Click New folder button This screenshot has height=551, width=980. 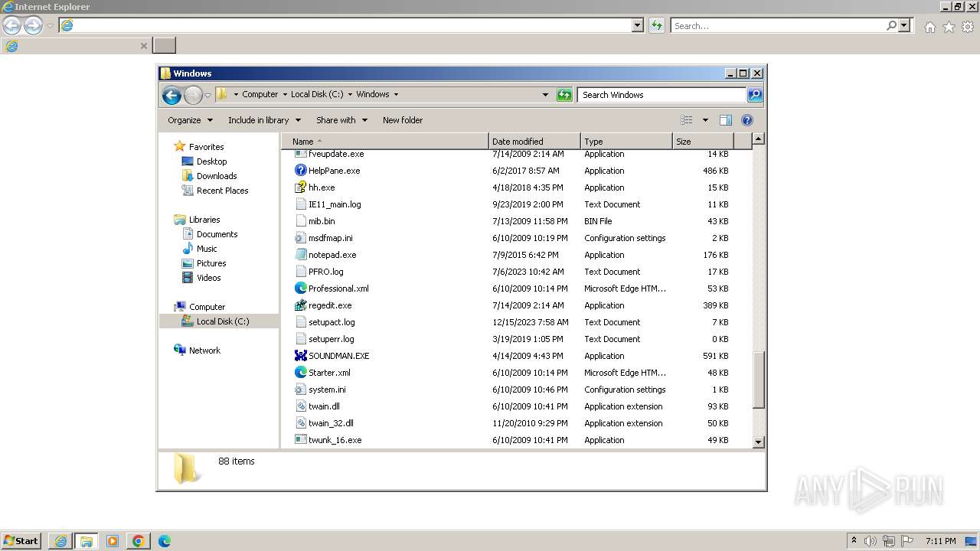pyautogui.click(x=403, y=120)
